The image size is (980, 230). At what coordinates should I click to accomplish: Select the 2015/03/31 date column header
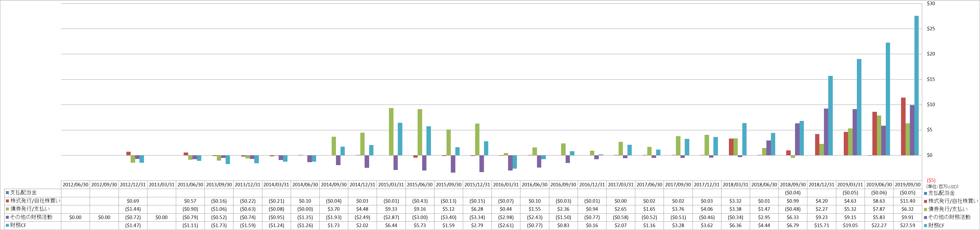click(x=391, y=185)
